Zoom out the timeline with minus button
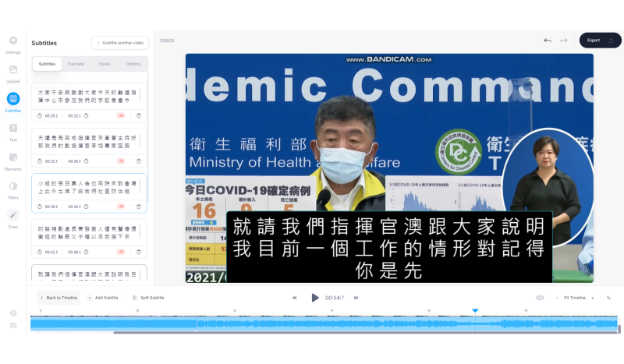The image size is (624, 364). tap(557, 298)
